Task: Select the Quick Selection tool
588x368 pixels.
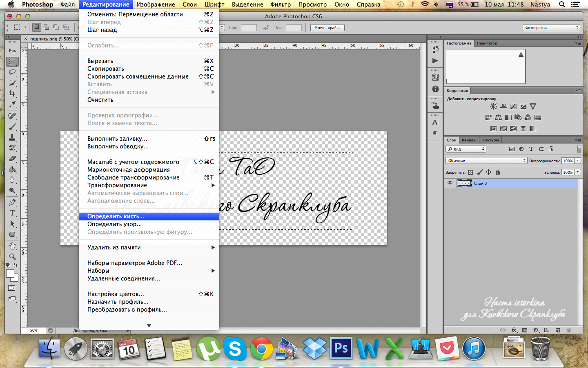Action: click(12, 83)
